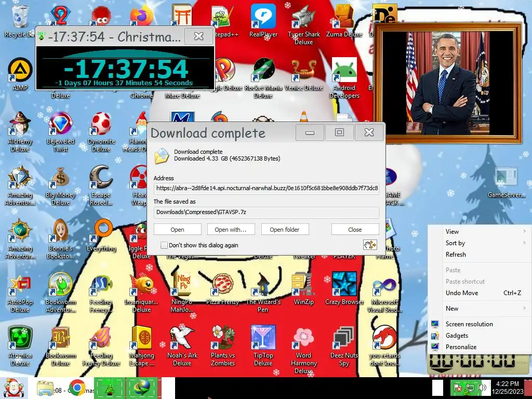Click the Bookworm Deluxe icon

point(60,345)
